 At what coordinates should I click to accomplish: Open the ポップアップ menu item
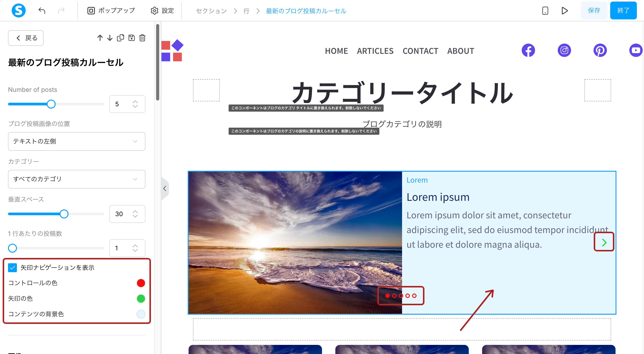(x=111, y=10)
